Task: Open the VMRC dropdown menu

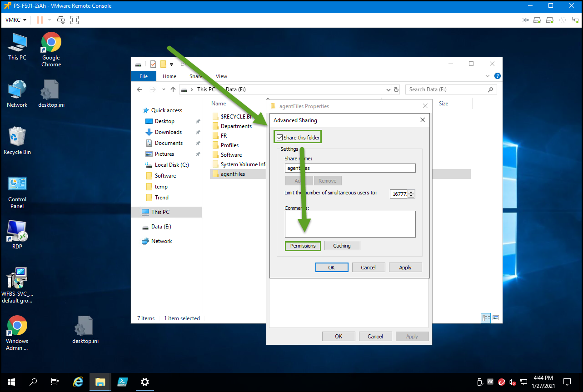Action: pos(16,20)
